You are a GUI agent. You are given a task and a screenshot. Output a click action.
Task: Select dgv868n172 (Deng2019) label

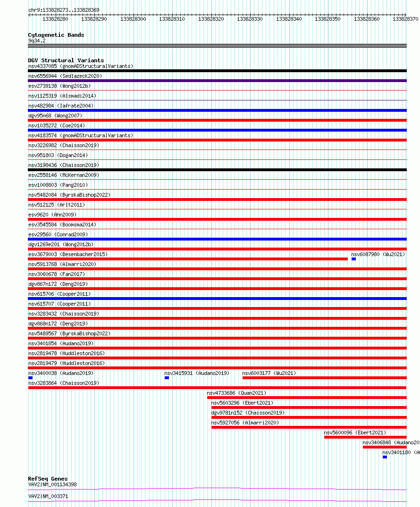[x=58, y=324]
